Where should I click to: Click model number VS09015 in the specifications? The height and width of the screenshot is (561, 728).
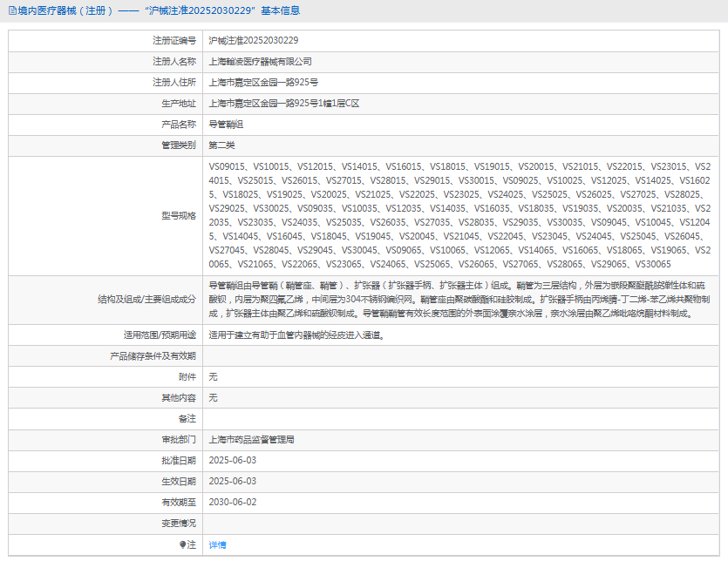pyautogui.click(x=227, y=166)
